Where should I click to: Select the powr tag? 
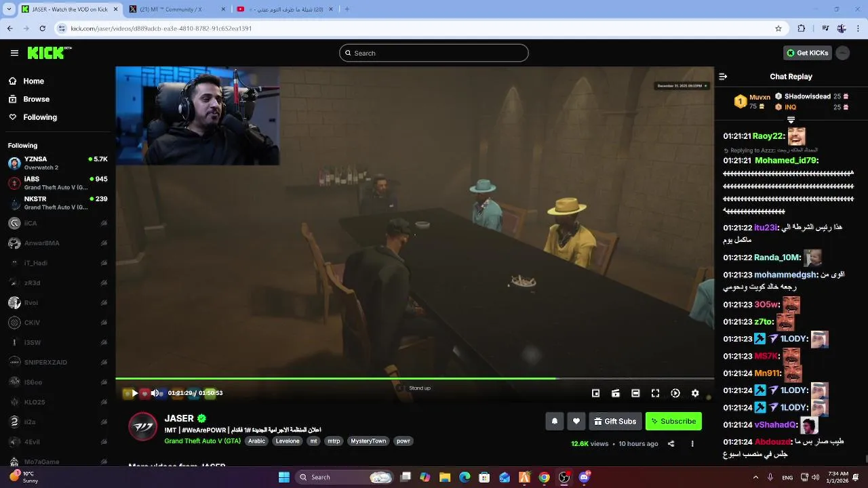(403, 441)
